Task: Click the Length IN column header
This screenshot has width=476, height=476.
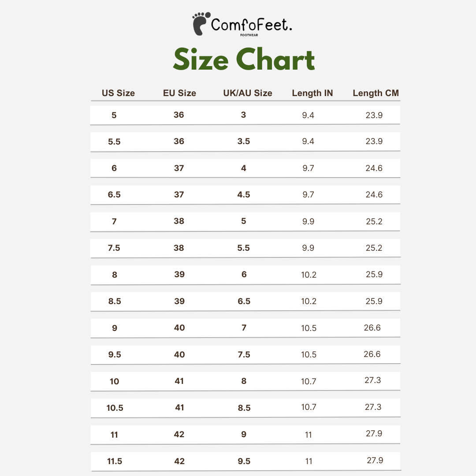Action: point(312,93)
